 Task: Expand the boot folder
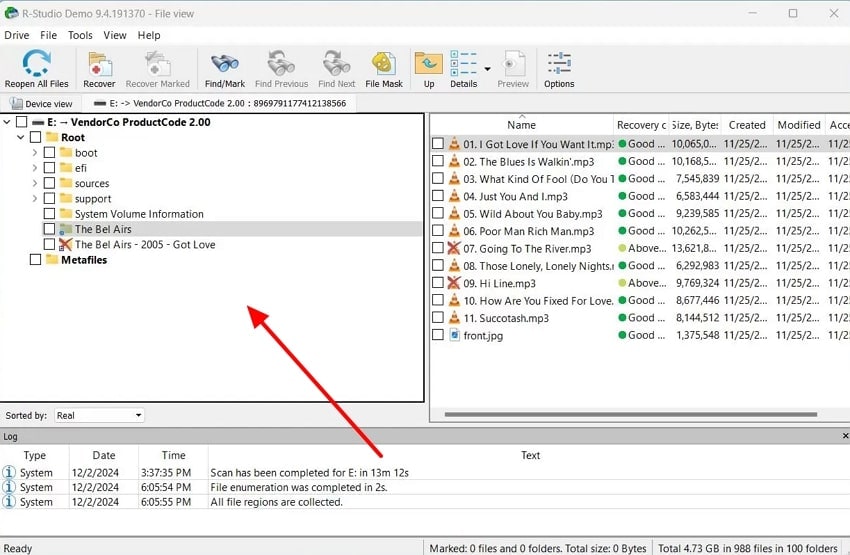coord(35,152)
